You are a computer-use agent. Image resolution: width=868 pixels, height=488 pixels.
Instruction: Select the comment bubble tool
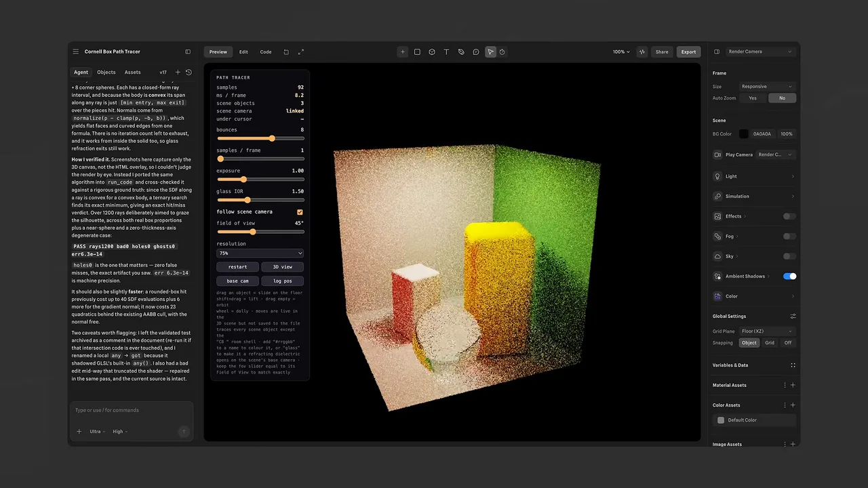click(x=476, y=52)
